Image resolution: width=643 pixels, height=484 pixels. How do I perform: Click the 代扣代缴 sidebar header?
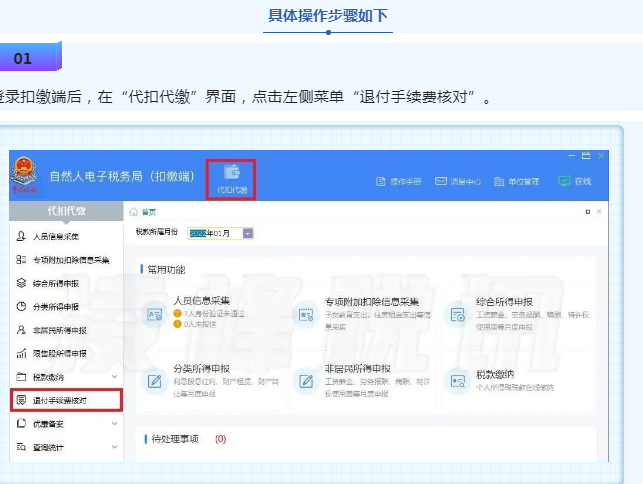pyautogui.click(x=66, y=211)
